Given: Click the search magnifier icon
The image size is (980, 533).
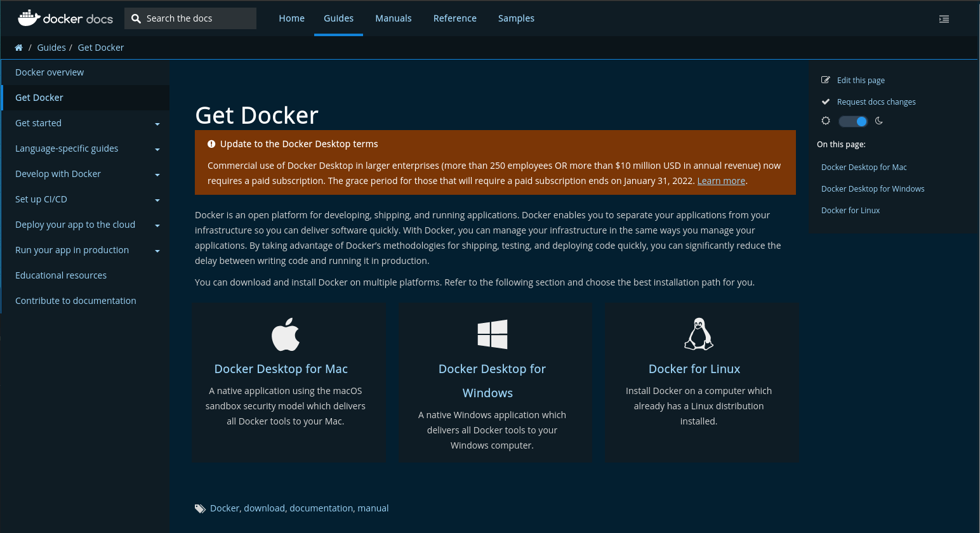Looking at the screenshot, I should 136,18.
